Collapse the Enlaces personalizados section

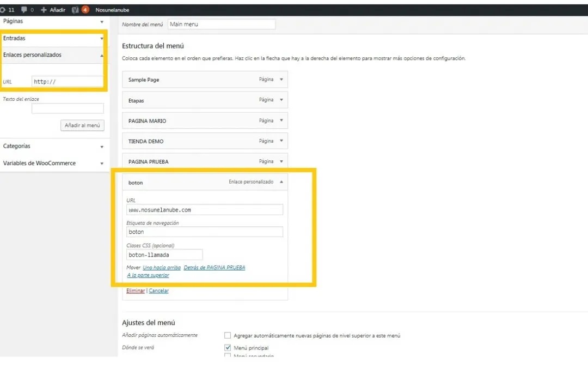tap(102, 56)
